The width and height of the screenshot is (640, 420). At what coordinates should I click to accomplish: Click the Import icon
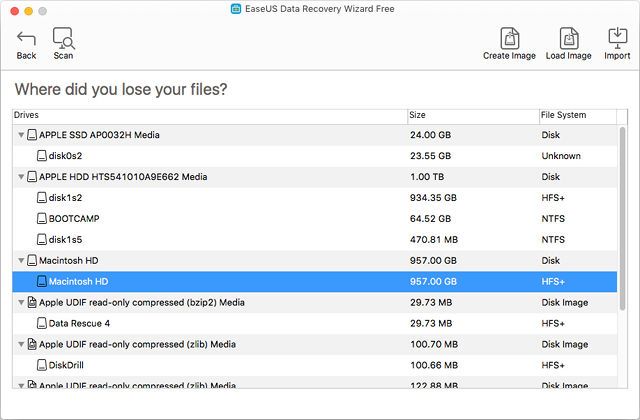coord(617,38)
